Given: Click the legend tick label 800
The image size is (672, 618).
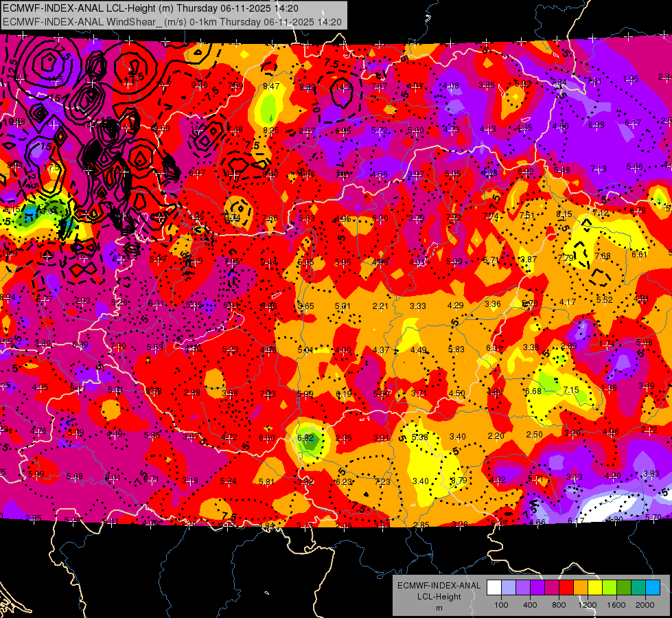Looking at the screenshot, I should 559,605.
